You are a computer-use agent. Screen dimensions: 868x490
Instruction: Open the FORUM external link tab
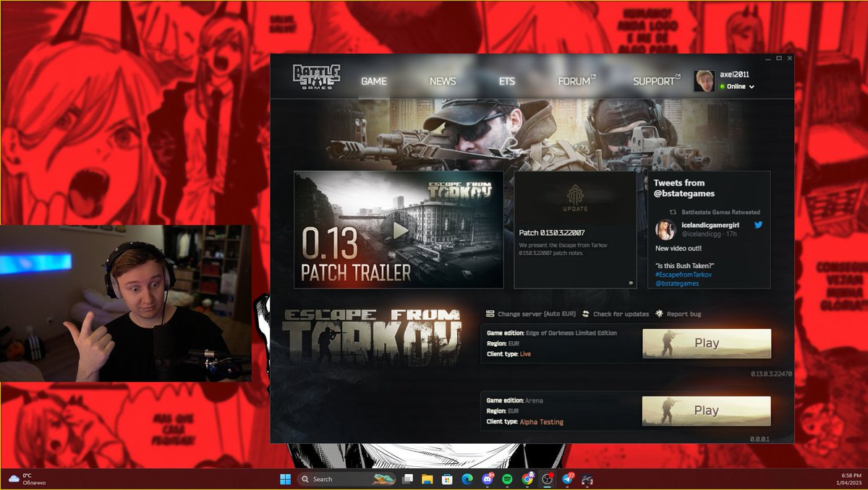576,81
